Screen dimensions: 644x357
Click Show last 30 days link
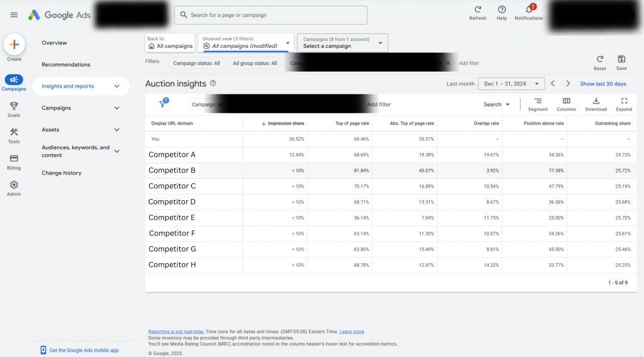click(x=602, y=84)
